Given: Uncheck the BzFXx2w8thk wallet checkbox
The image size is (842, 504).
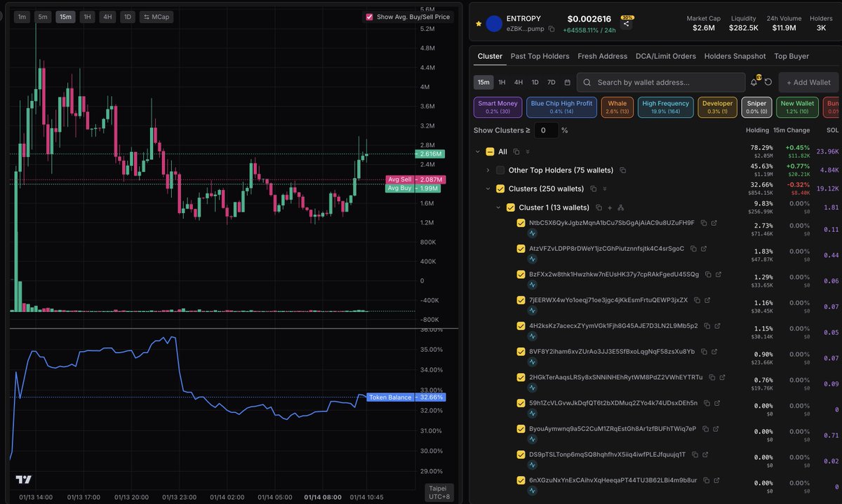Looking at the screenshot, I should 521,274.
